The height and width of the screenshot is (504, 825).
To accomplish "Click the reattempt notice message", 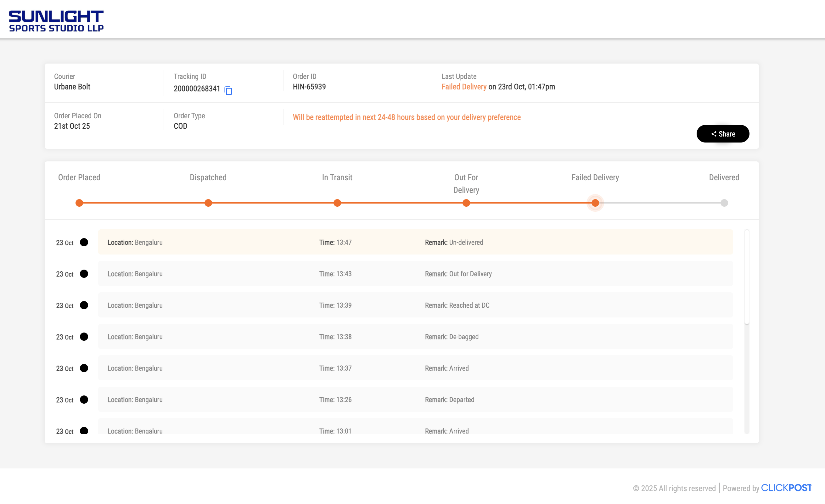I will pos(407,117).
